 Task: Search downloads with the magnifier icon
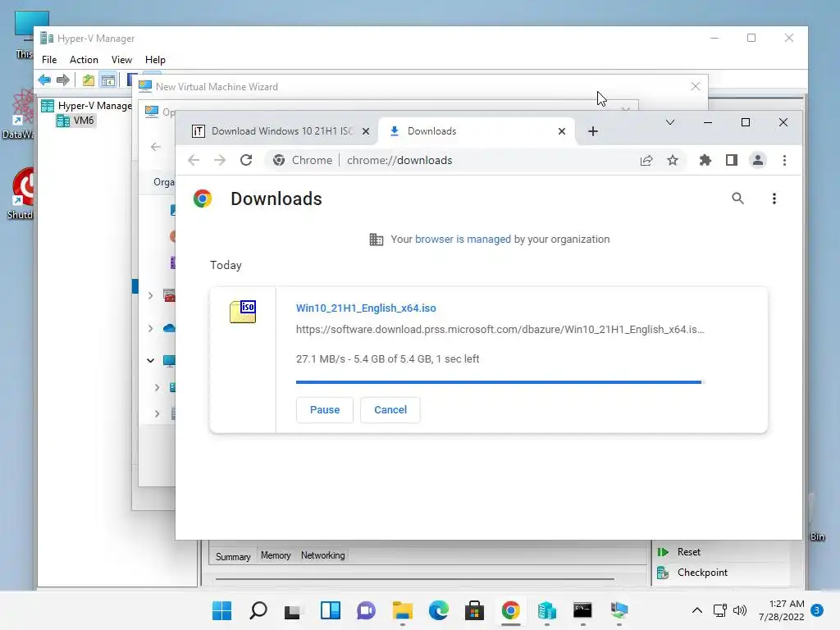(737, 199)
